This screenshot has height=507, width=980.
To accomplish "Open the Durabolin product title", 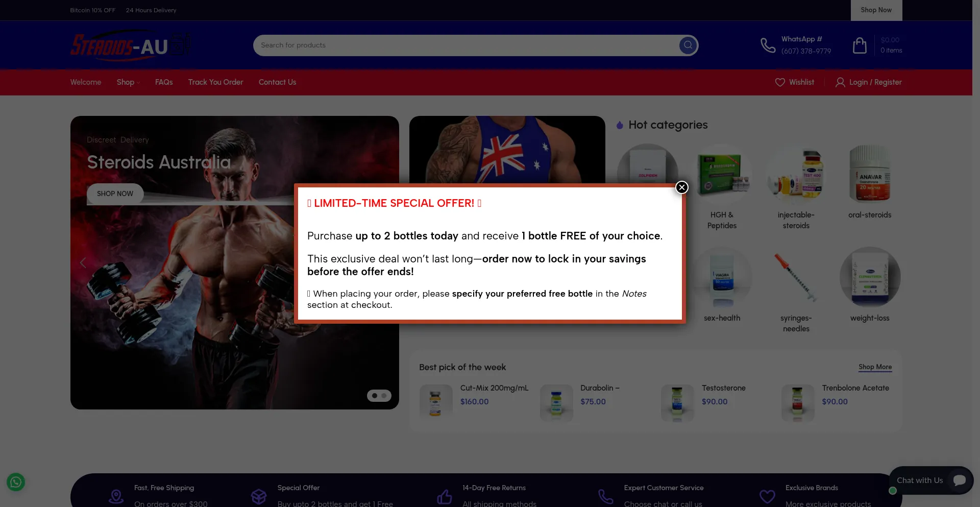I will [600, 388].
